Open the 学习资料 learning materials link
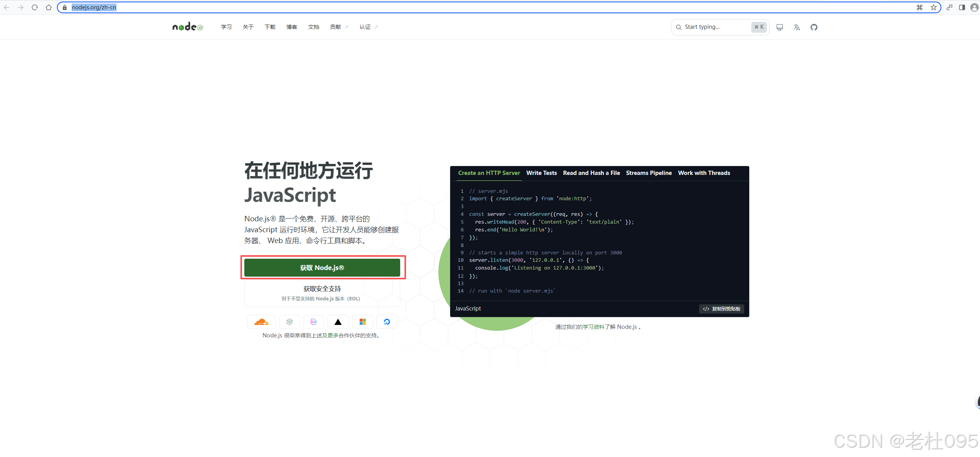Screen dimensions: 980x457 (593, 327)
